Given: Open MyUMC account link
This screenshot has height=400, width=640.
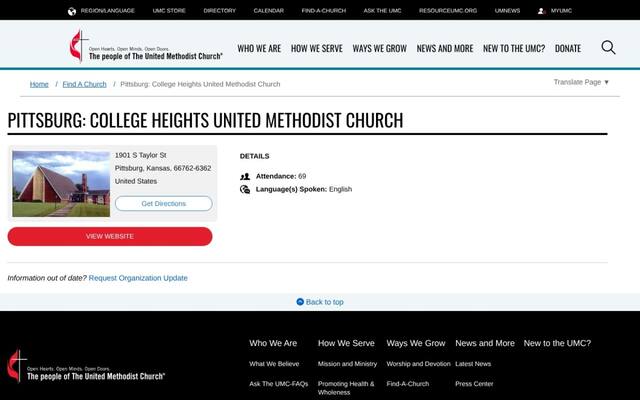Looking at the screenshot, I should (x=561, y=11).
